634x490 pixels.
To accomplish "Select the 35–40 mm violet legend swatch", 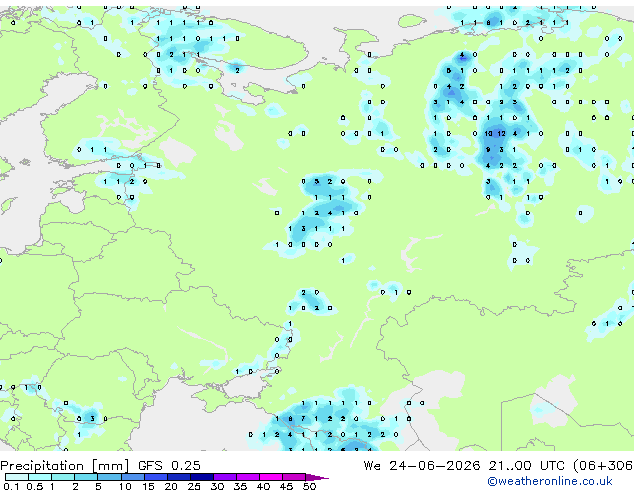I will click(x=248, y=477).
